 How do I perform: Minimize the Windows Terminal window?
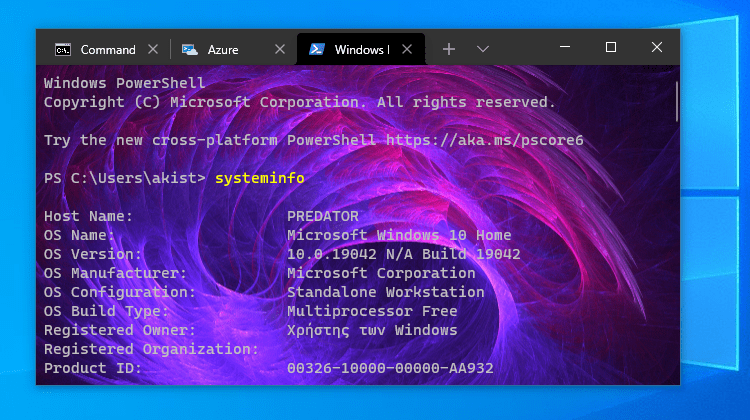[x=565, y=47]
